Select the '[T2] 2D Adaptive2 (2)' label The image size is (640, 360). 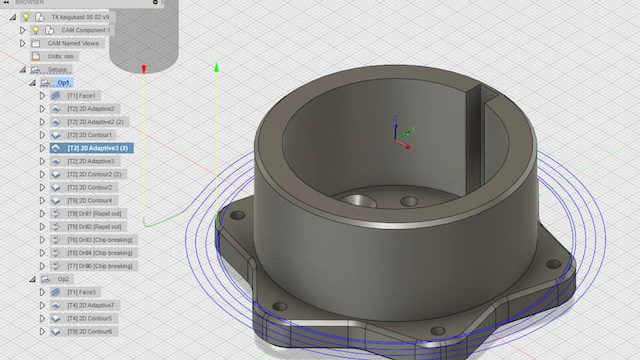[96, 122]
